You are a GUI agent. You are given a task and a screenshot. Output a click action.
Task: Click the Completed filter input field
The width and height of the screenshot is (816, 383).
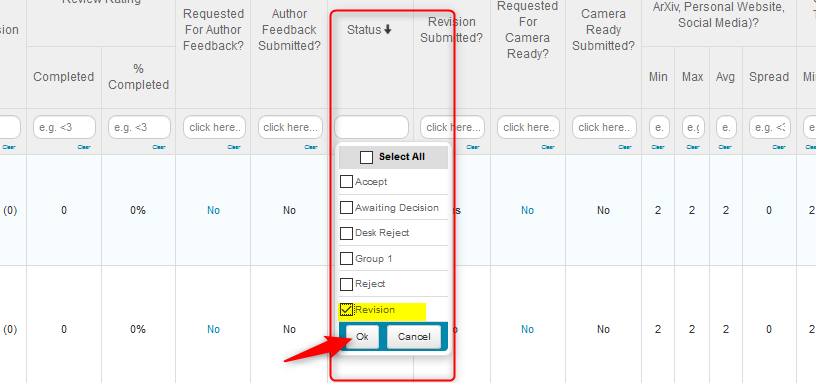[64, 127]
